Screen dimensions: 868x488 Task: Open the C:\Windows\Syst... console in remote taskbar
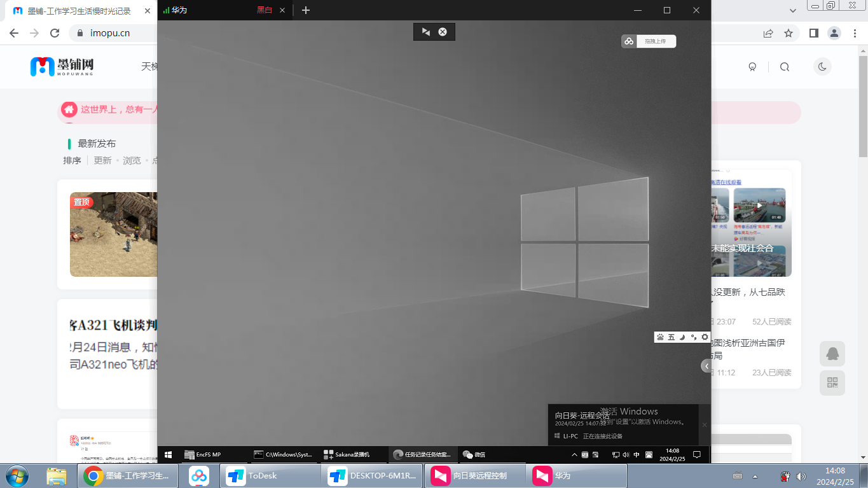tap(283, 455)
